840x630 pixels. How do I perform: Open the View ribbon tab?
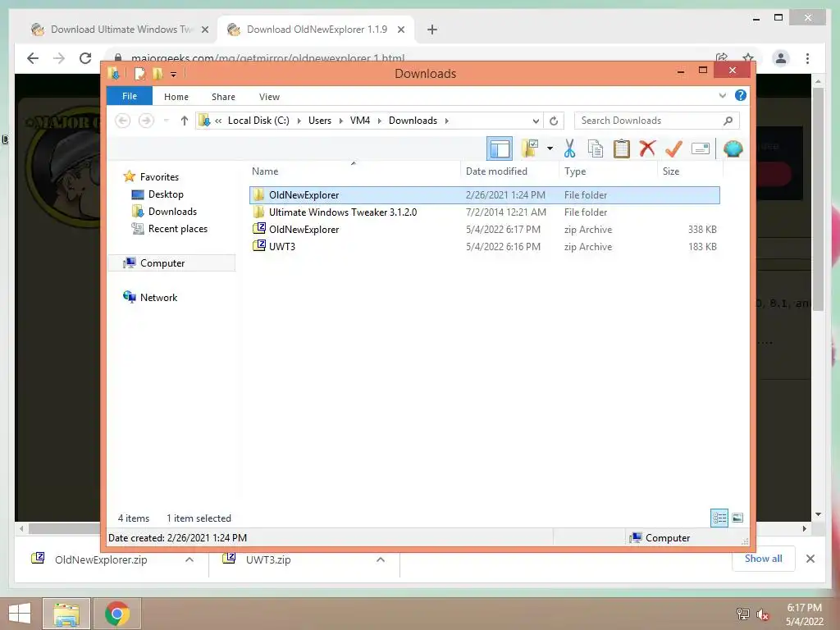click(269, 97)
